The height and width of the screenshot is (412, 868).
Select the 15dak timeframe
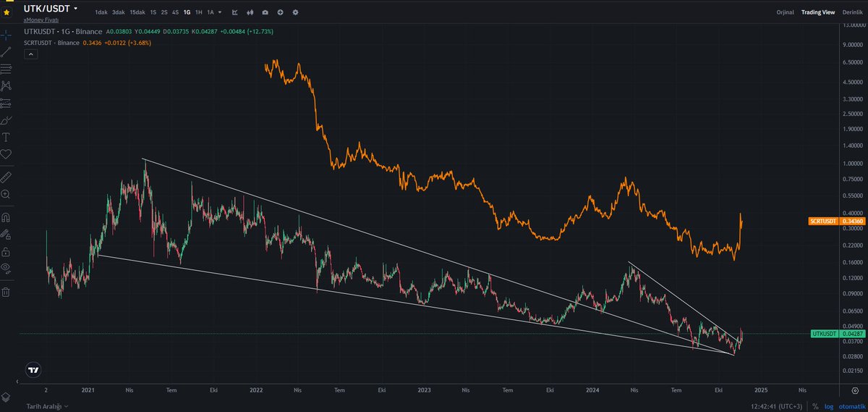click(x=137, y=12)
